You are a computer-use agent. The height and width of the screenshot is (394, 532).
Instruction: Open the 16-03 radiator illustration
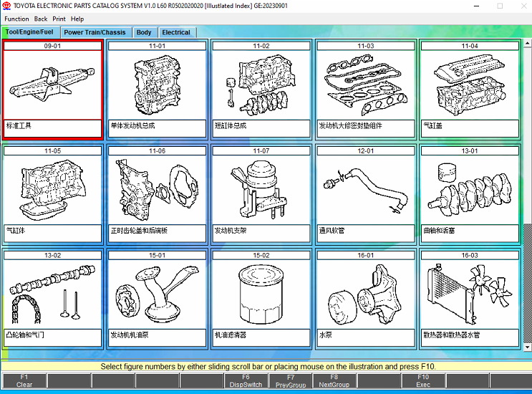pyautogui.click(x=470, y=294)
